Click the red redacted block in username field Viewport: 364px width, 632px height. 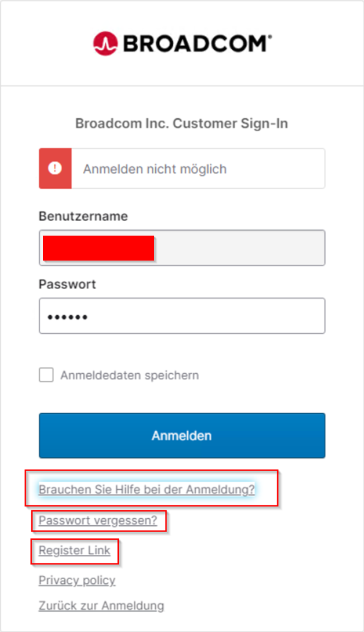(99, 248)
